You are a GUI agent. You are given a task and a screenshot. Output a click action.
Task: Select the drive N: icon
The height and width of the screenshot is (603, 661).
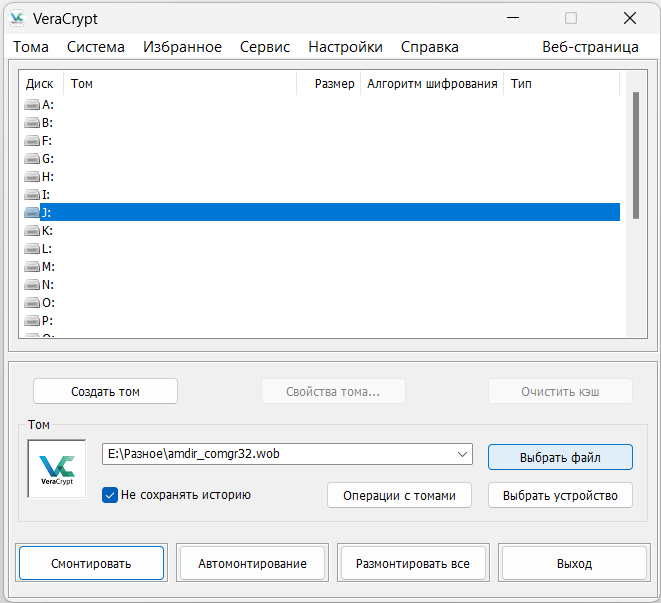32,285
